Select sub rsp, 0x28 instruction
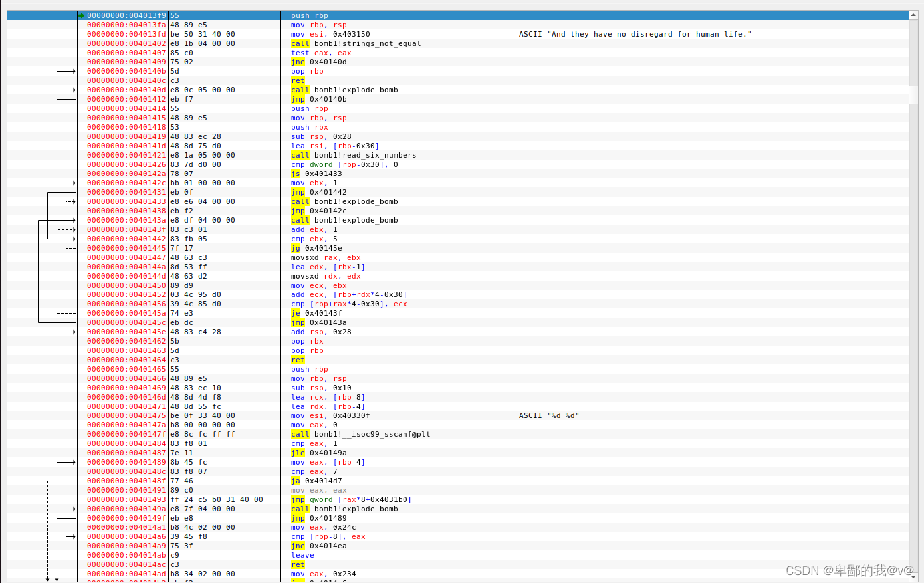 coord(321,136)
